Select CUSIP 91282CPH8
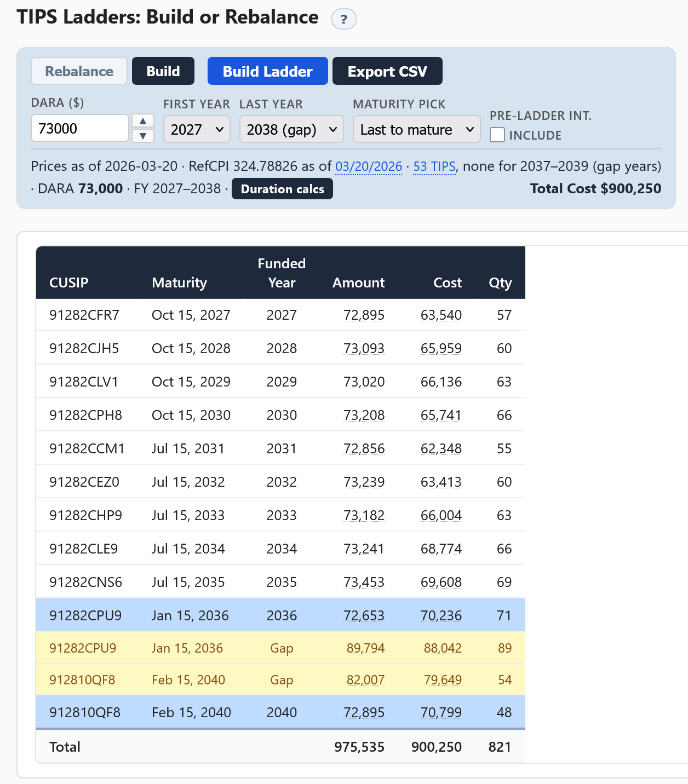Viewport: 688px width, 784px height. tap(86, 415)
